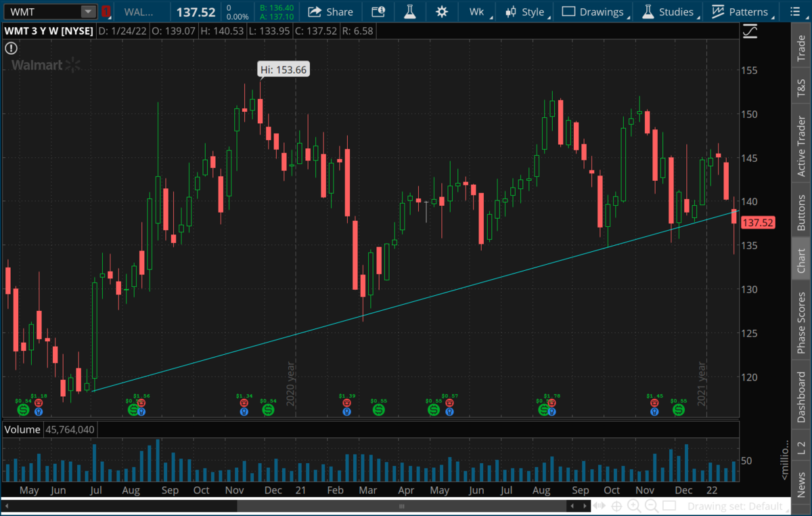Viewport: 812px width, 516px height.
Task: Click the flask icon in the toolbar
Action: pos(409,12)
